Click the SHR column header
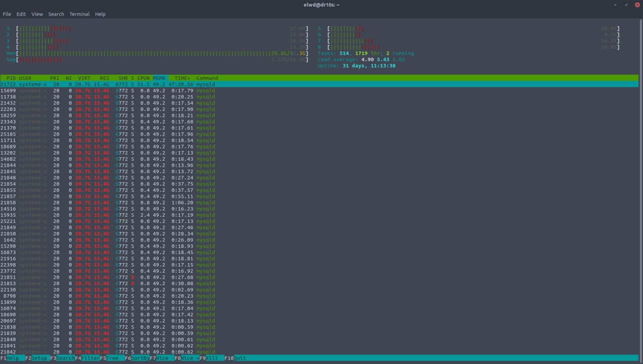Image resolution: width=643 pixels, height=364 pixels. click(123, 78)
